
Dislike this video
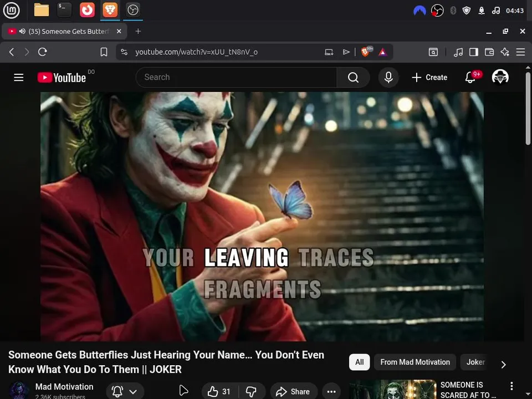pos(252,392)
